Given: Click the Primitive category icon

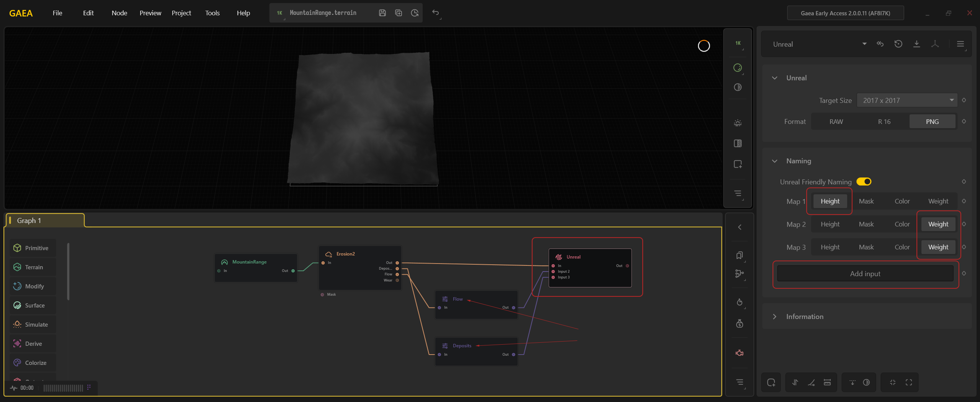Looking at the screenshot, I should [x=17, y=248].
